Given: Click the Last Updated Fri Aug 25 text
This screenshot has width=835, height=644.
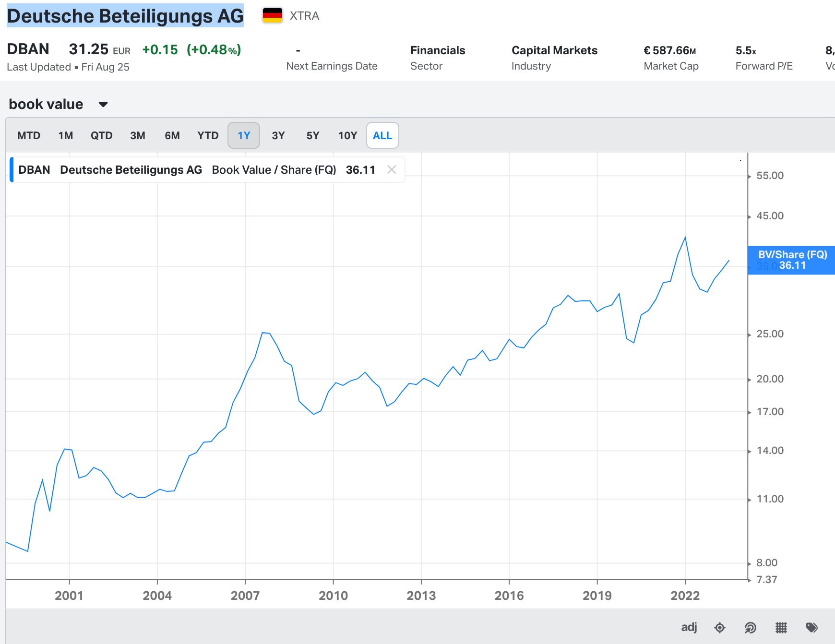Looking at the screenshot, I should [68, 67].
